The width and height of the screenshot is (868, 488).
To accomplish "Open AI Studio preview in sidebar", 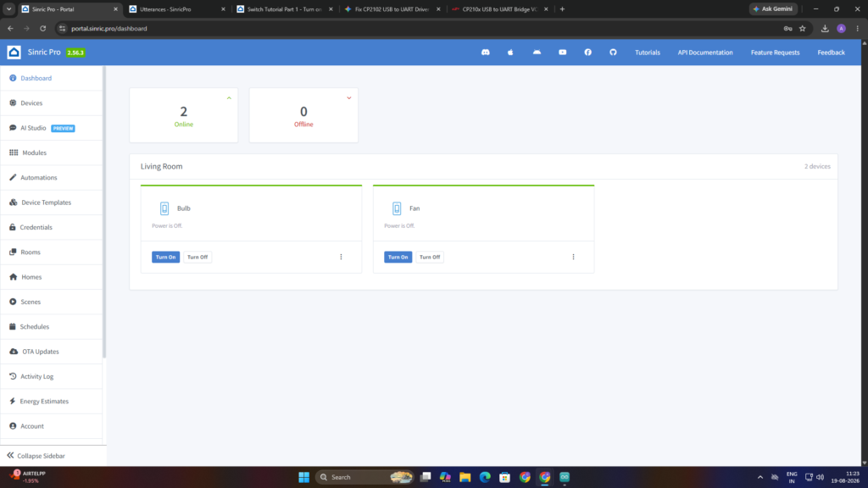I will click(52, 128).
